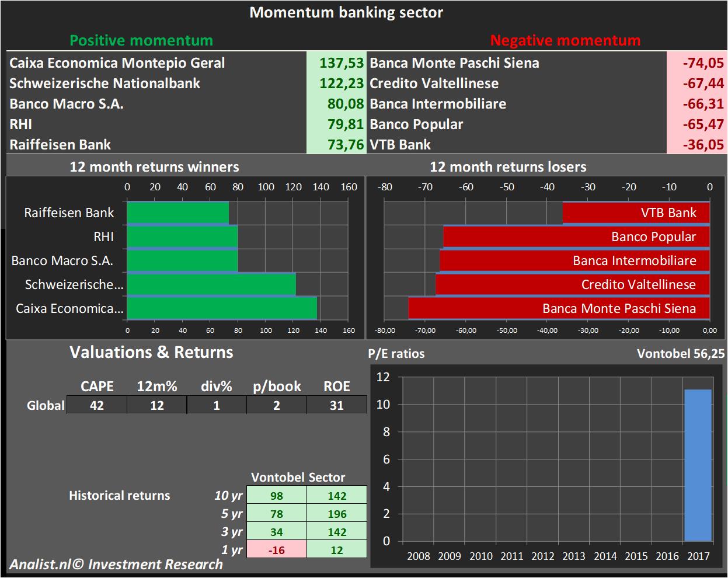Click the Sector 5 yr return 196 cell

[x=337, y=514]
